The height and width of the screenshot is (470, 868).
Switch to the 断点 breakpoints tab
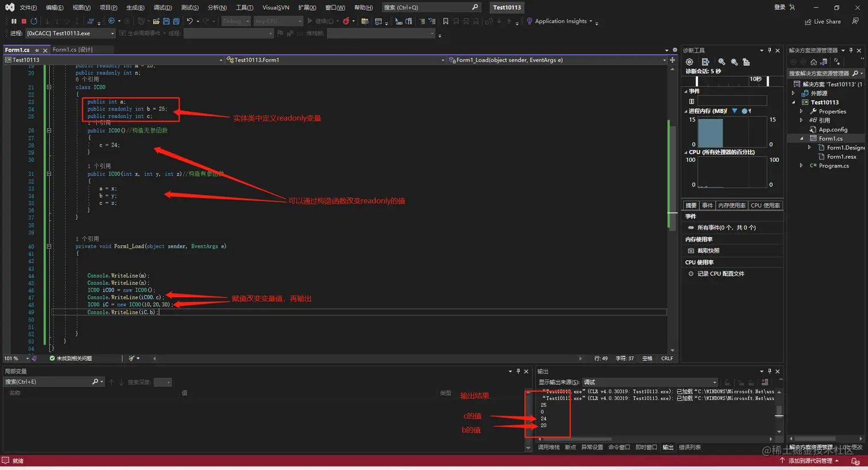[x=570, y=448]
